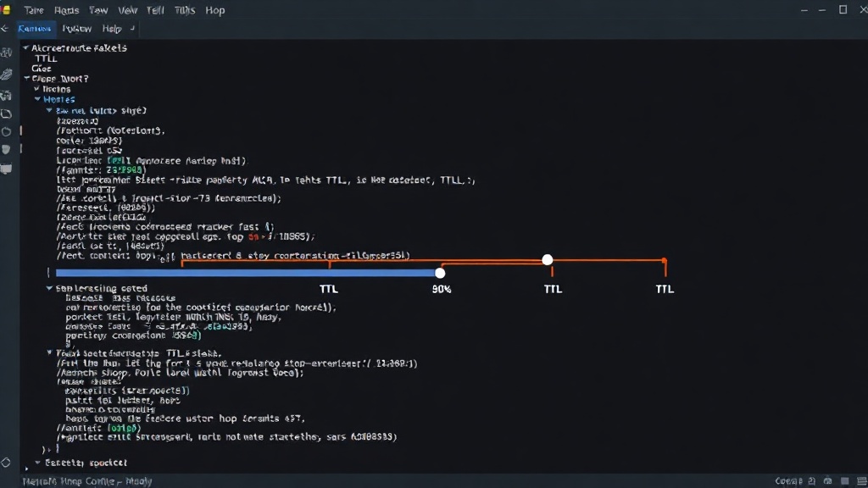Open the View menu
Viewport: 868px width, 488px height.
(128, 10)
